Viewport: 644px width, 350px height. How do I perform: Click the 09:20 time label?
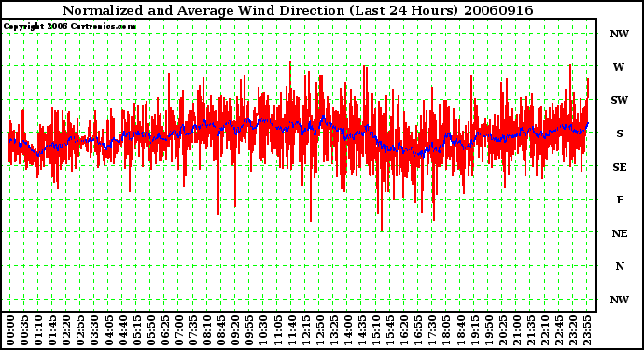[235, 330]
